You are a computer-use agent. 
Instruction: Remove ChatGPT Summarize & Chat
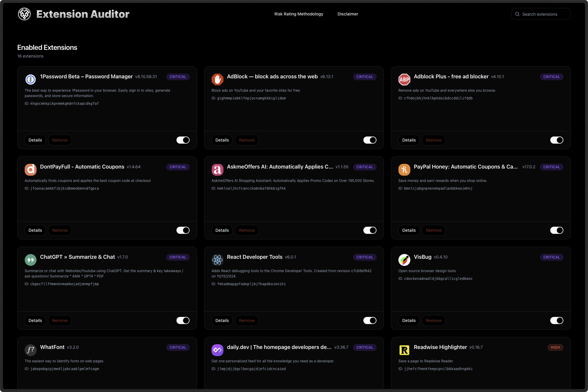click(60, 320)
